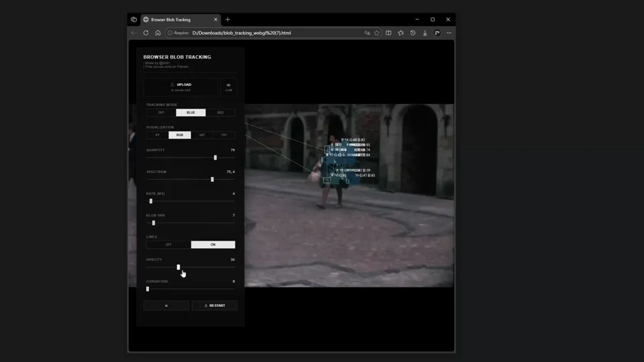644x362 pixels.
Task: Click the RESTART button
Action: coord(215,306)
